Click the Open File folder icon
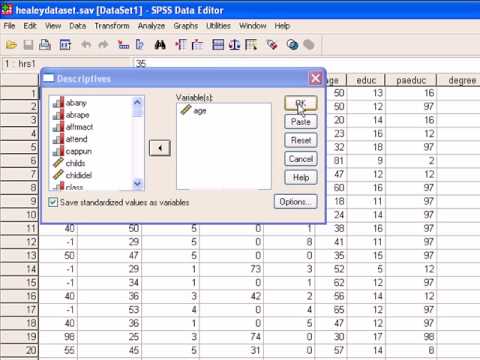The image size is (480, 360). tap(11, 45)
